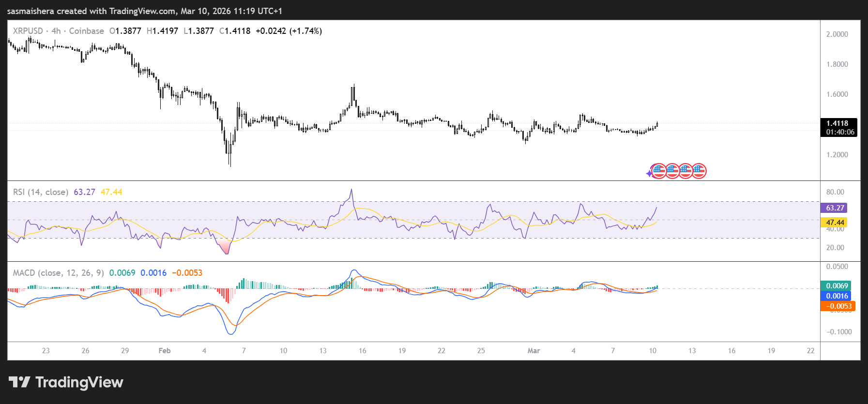Click the yellow 47.44 RSI axis label

click(834, 223)
